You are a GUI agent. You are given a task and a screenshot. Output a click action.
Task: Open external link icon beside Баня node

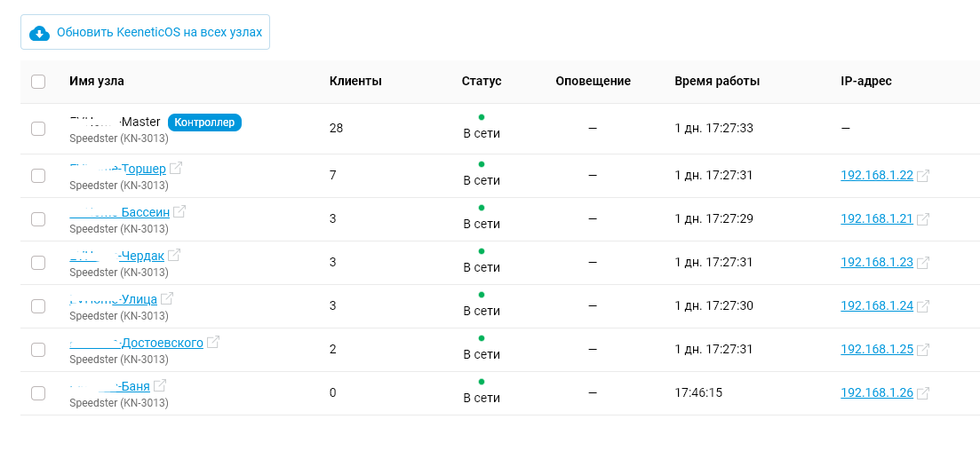pyautogui.click(x=160, y=385)
